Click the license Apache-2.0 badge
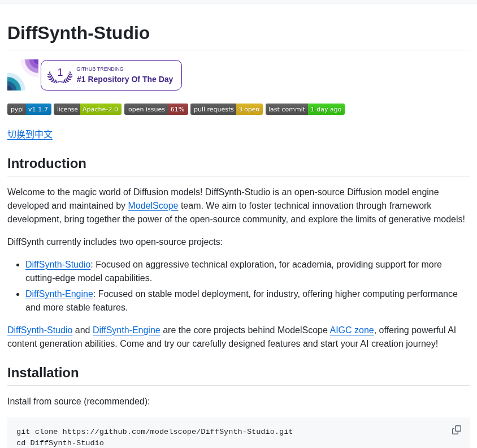Screen dimensions: 477x448 88,109
